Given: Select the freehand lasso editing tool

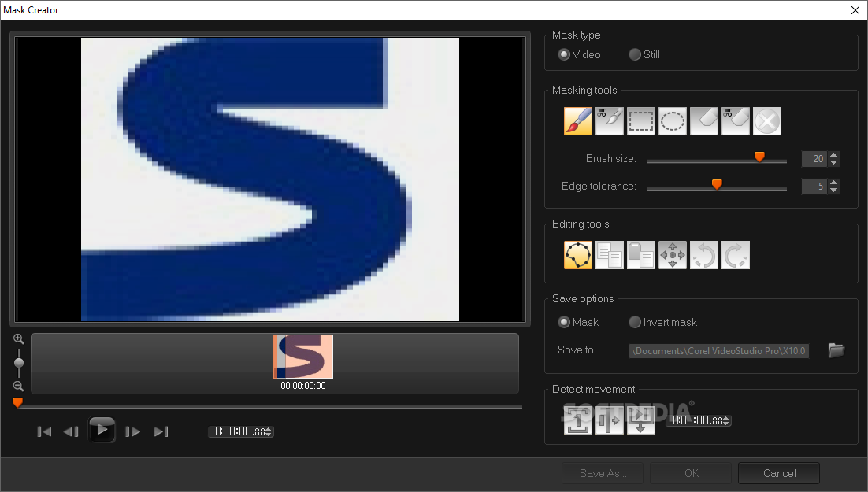Looking at the screenshot, I should 578,255.
